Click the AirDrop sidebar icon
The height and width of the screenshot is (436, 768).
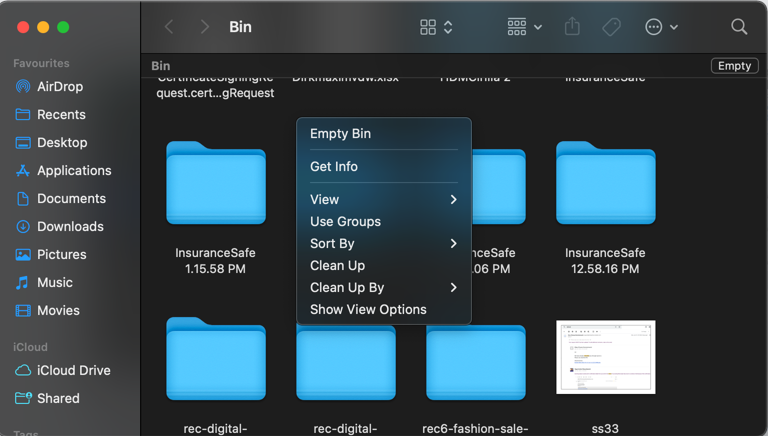[23, 87]
